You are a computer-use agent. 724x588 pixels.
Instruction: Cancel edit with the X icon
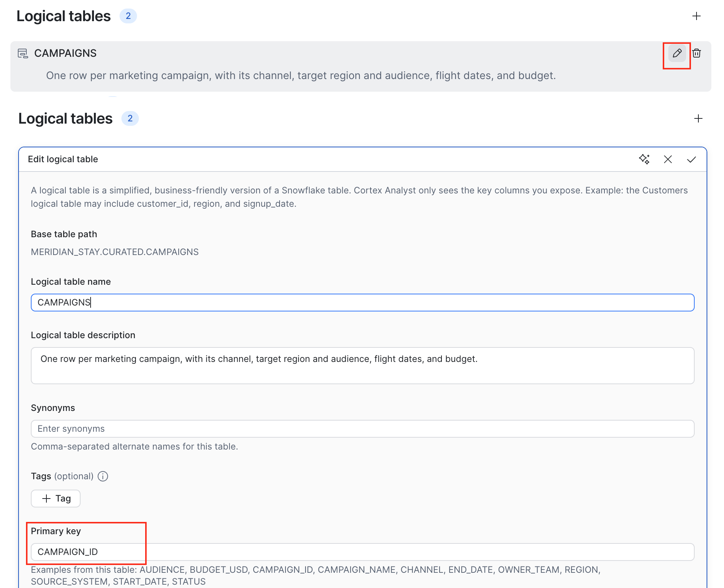(668, 159)
